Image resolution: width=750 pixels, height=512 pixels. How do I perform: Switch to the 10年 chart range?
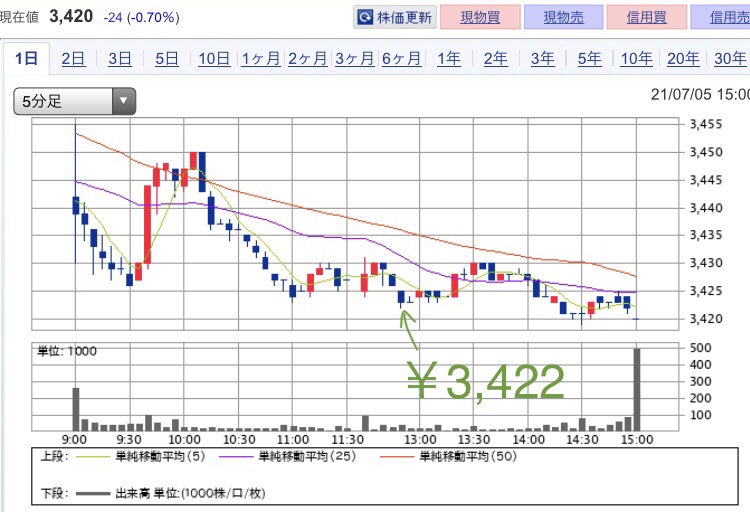(x=636, y=59)
